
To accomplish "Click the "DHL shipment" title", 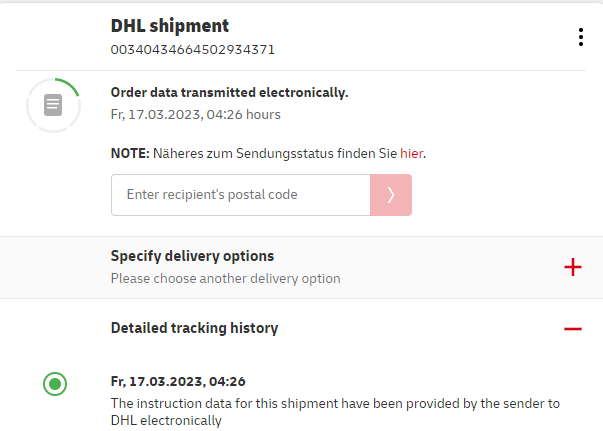I will [170, 26].
